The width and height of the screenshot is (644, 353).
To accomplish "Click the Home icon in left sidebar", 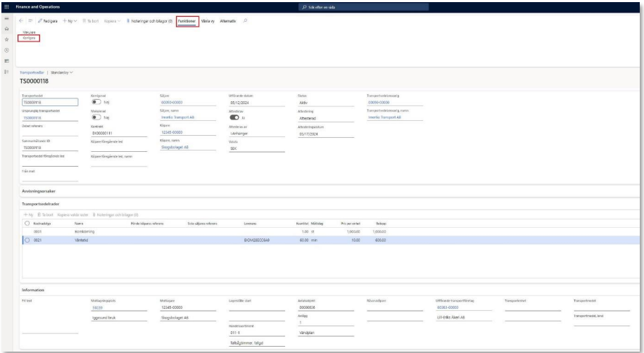I will (x=6, y=28).
